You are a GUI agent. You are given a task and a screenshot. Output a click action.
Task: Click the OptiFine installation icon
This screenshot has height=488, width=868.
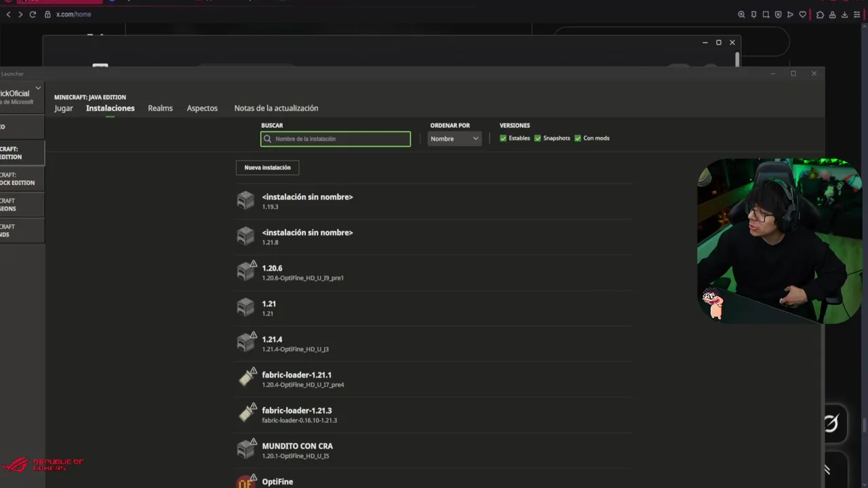(x=245, y=482)
